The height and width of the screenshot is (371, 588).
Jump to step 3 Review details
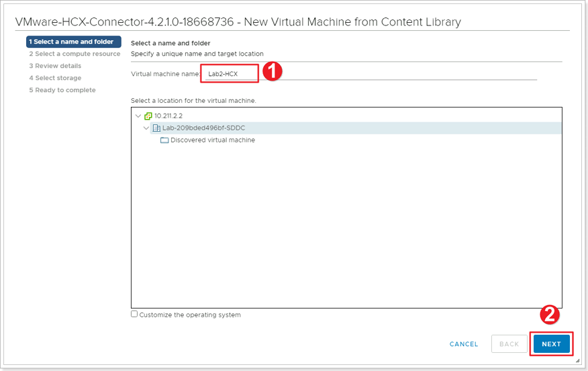pyautogui.click(x=55, y=66)
